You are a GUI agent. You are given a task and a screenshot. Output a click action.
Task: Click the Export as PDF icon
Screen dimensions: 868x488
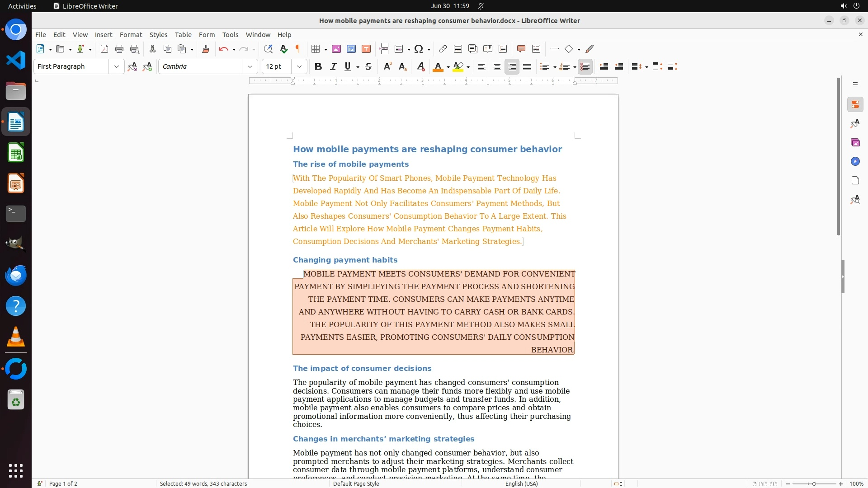pos(104,49)
